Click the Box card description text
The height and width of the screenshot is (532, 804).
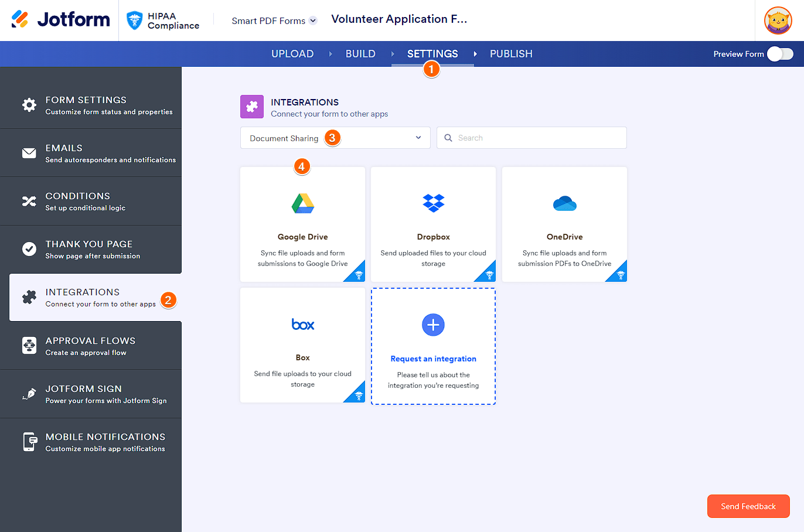click(303, 379)
